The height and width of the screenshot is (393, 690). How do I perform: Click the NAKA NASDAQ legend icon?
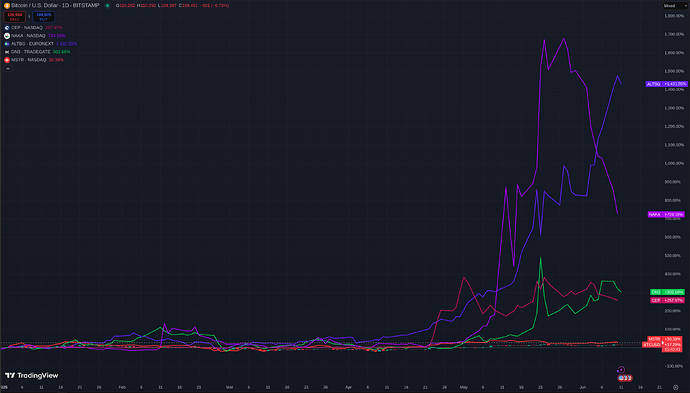[7, 36]
